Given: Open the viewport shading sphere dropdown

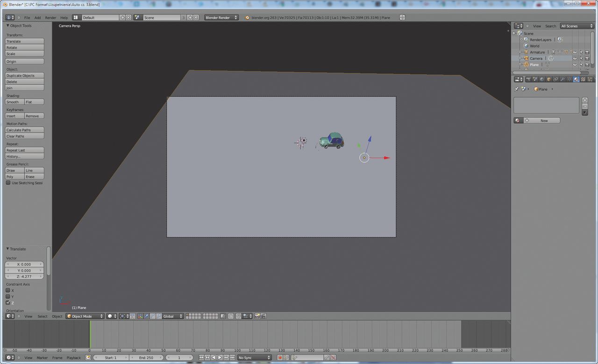Looking at the screenshot, I should (x=112, y=316).
